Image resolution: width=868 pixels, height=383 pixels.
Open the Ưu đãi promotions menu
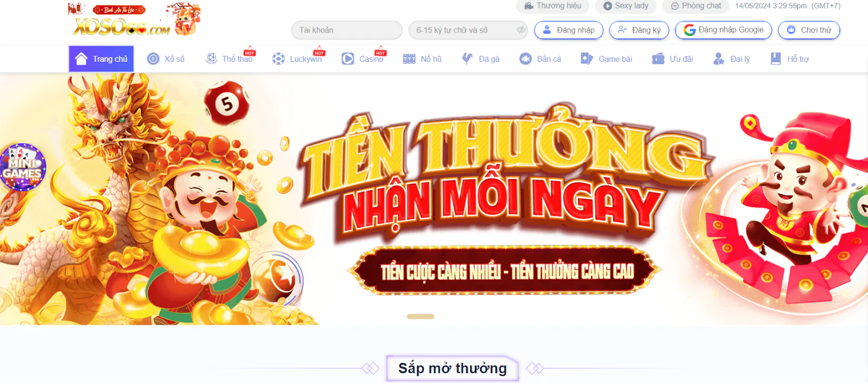673,59
